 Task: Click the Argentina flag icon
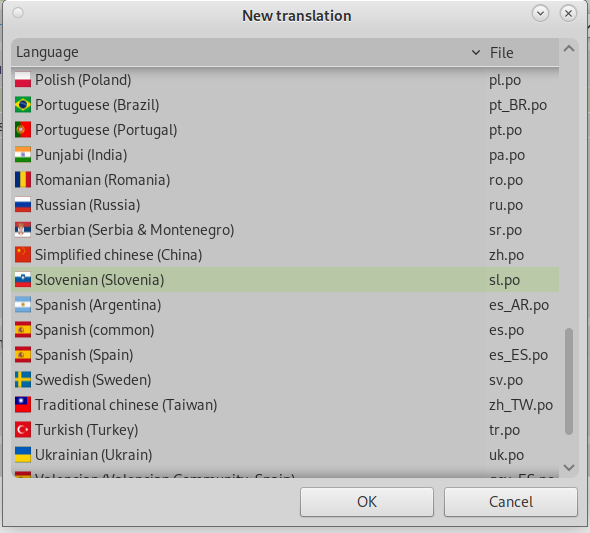click(x=23, y=305)
